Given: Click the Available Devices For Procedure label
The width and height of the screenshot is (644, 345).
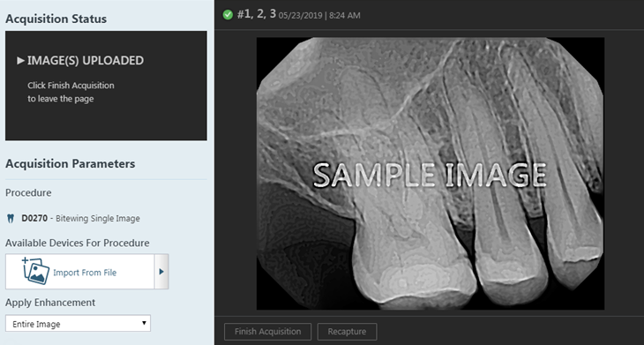Looking at the screenshot, I should coord(78,244).
